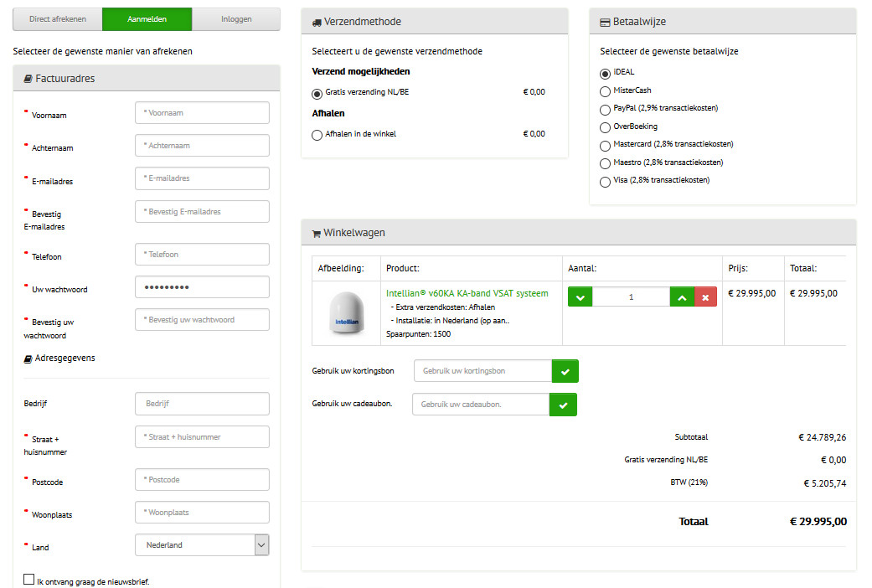The height and width of the screenshot is (588, 872).
Task: Select PayPal as the payment method
Action: click(x=605, y=109)
